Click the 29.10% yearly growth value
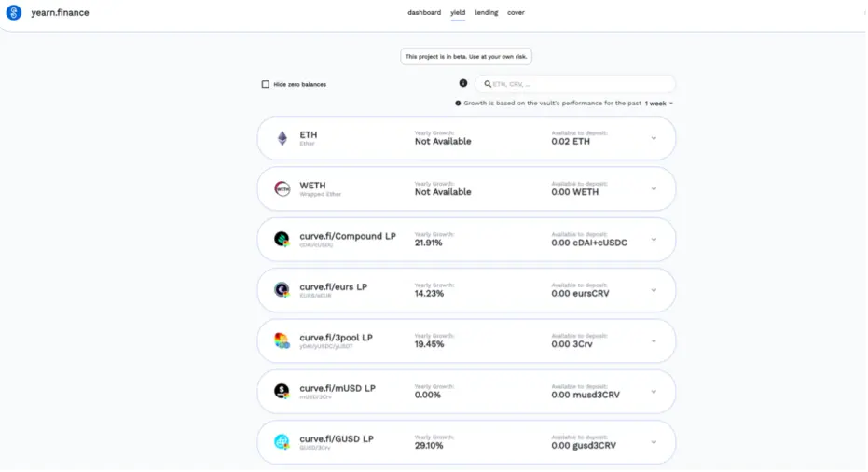Image resolution: width=868 pixels, height=472 pixels. click(x=429, y=445)
